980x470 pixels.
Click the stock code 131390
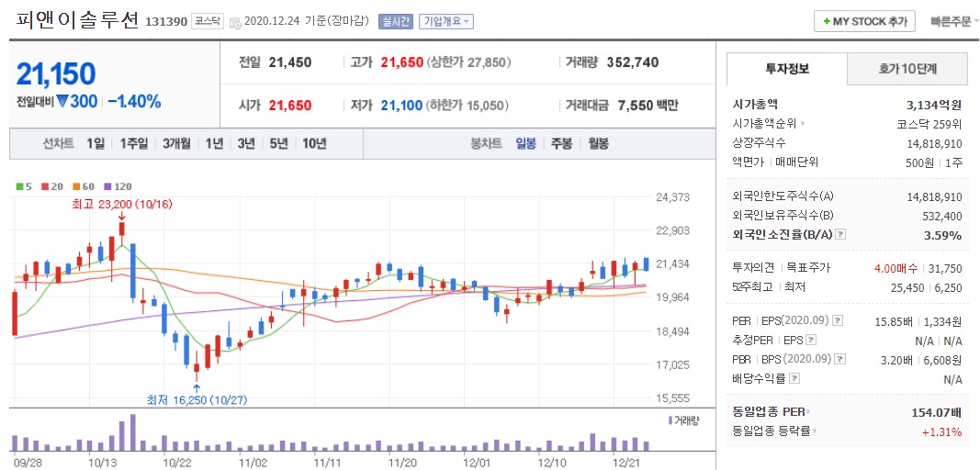166,22
